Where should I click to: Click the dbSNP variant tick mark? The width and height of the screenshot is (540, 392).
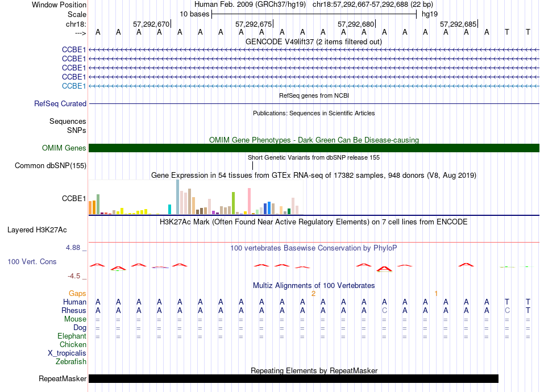(252, 165)
